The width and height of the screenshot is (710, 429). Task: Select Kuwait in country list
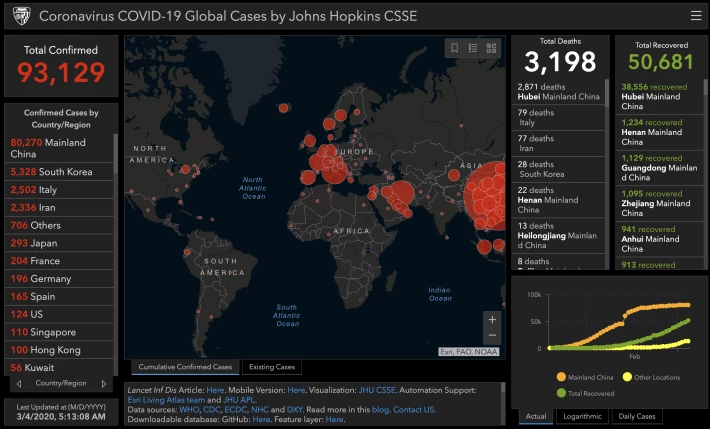click(59, 368)
